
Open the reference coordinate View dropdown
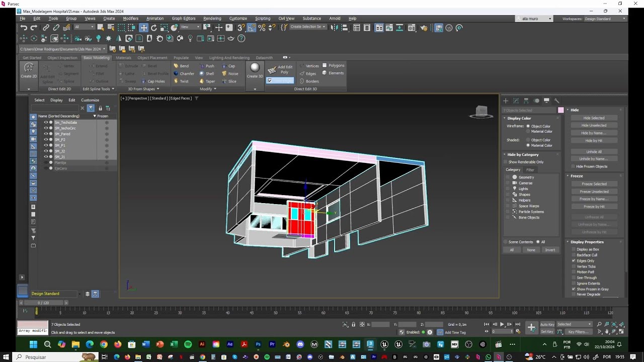pos(190,27)
